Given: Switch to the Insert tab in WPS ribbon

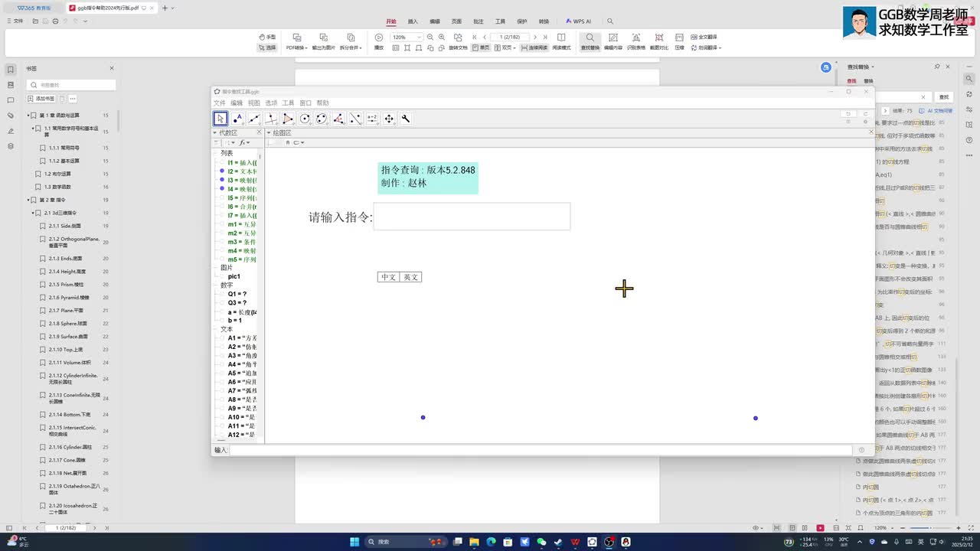Looking at the screenshot, I should click(413, 21).
